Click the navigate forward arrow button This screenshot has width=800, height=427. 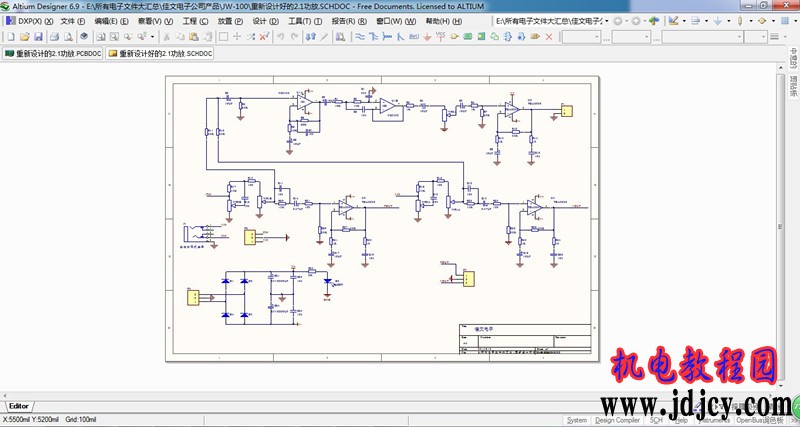point(636,21)
